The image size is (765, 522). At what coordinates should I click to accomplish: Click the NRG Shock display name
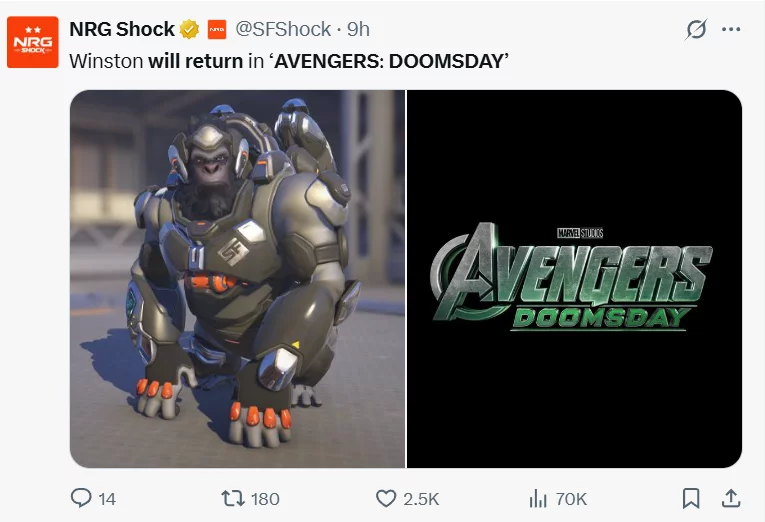tap(122, 29)
